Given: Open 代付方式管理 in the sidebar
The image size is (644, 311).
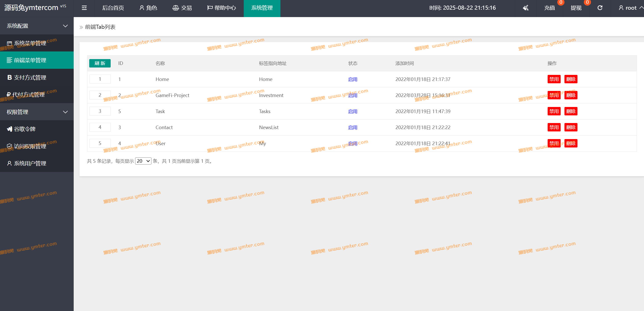Looking at the screenshot, I should point(37,94).
